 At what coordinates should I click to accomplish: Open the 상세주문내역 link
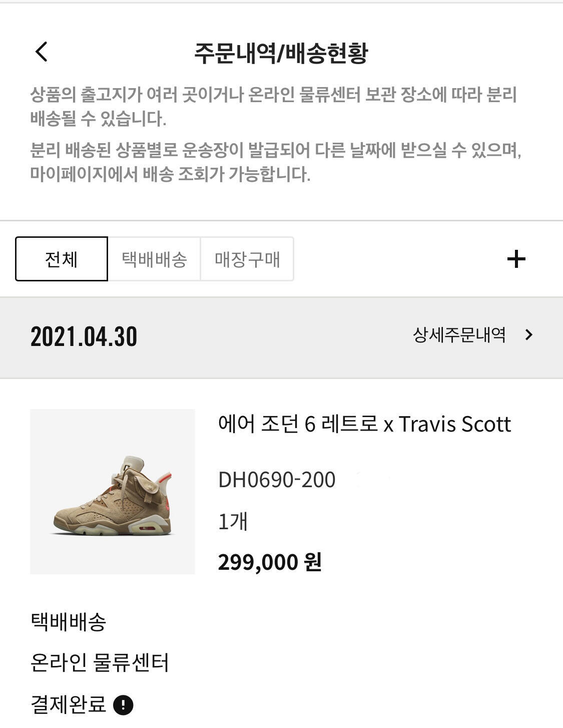tap(459, 335)
